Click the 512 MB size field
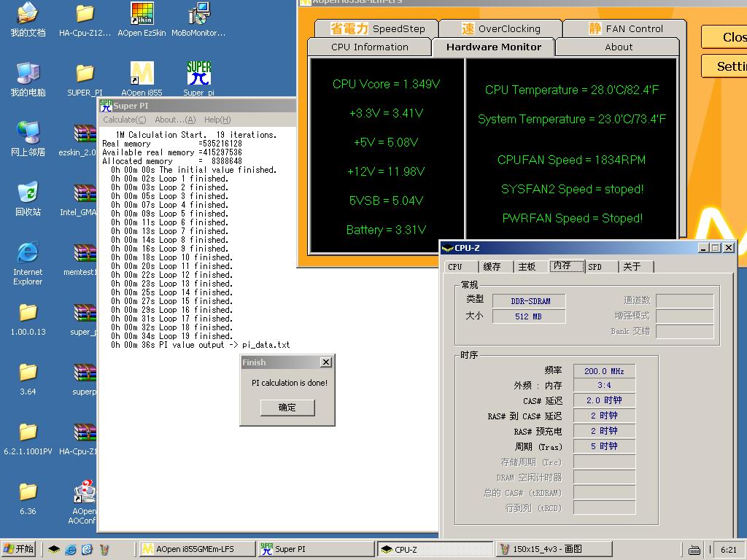This screenshot has width=747, height=560. pos(529,316)
